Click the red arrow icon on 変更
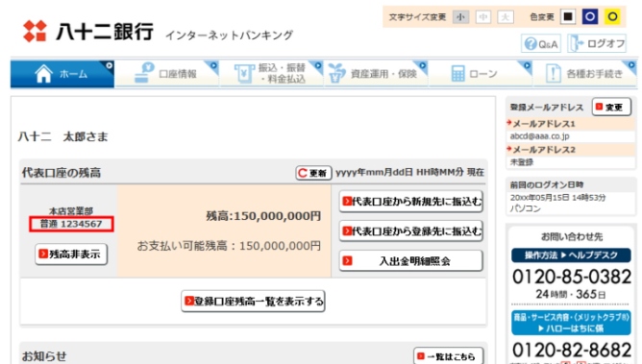This screenshot has width=642, height=364. pos(600,107)
